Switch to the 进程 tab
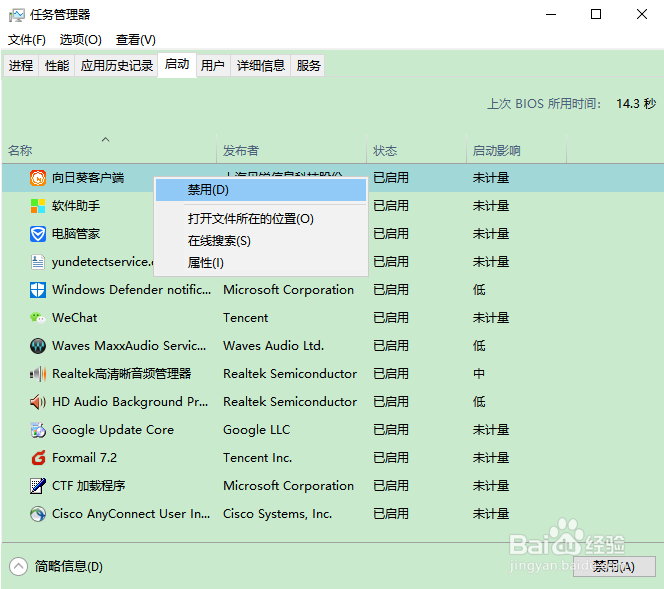Viewport: 664px width, 589px height. click(x=21, y=65)
